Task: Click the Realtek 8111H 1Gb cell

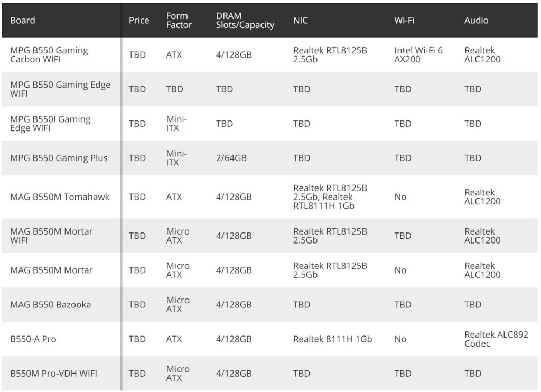Action: click(332, 339)
